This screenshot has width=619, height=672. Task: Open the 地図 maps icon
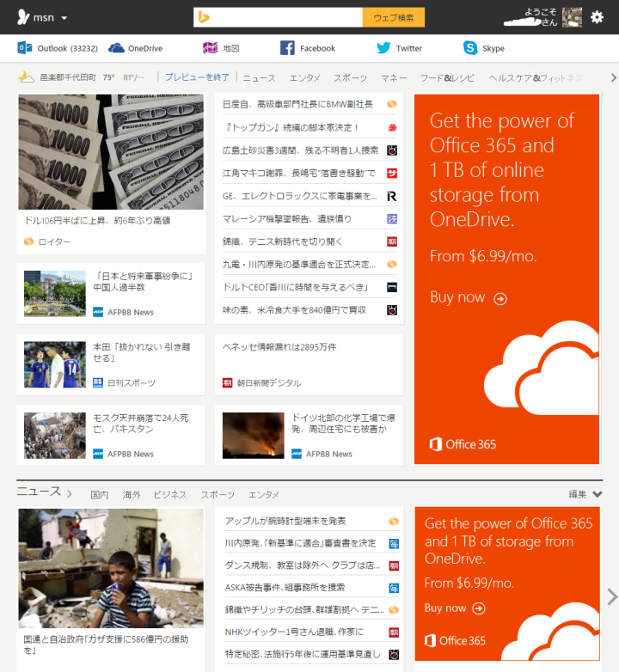pyautogui.click(x=210, y=48)
